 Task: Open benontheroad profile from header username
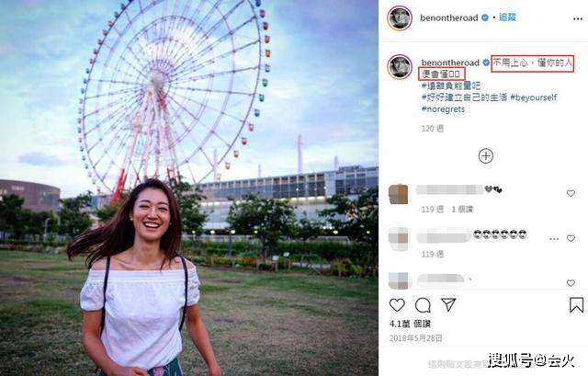tap(449, 17)
